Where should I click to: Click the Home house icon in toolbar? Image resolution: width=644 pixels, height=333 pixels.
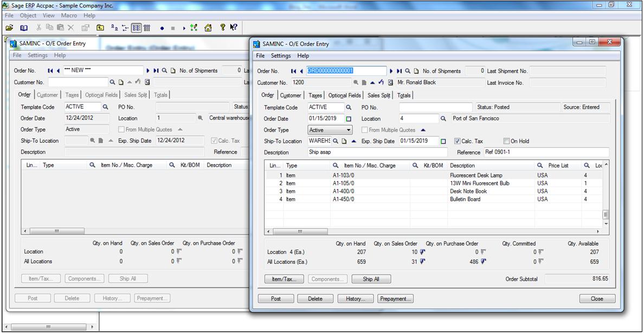208,28
